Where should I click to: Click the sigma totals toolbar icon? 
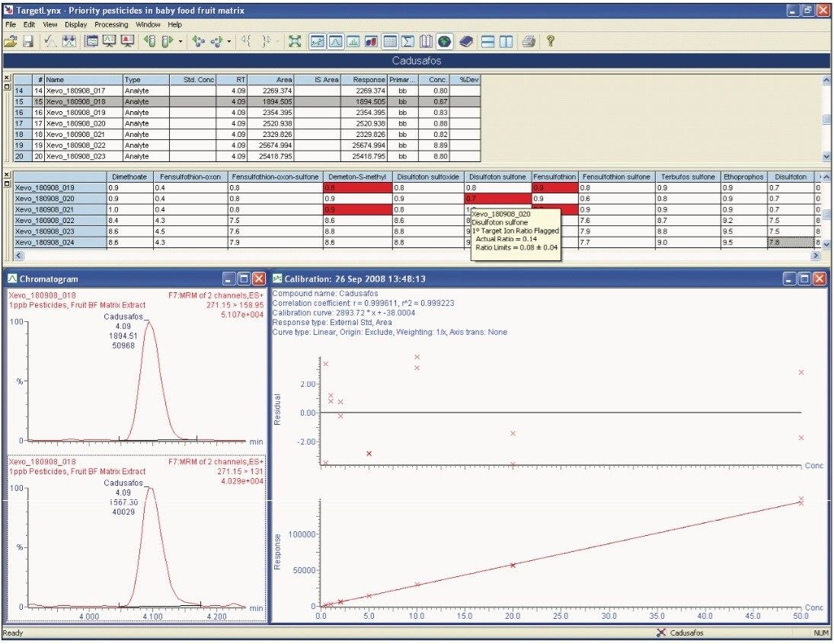click(x=408, y=41)
